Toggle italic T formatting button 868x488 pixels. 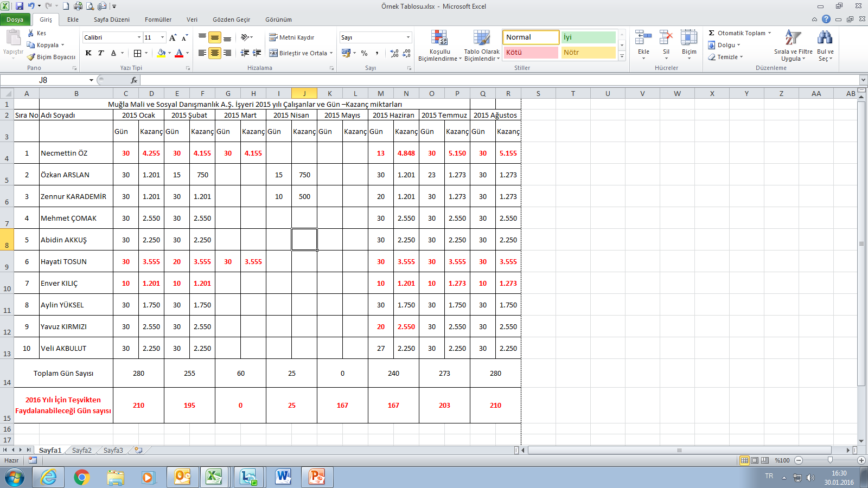coord(101,53)
